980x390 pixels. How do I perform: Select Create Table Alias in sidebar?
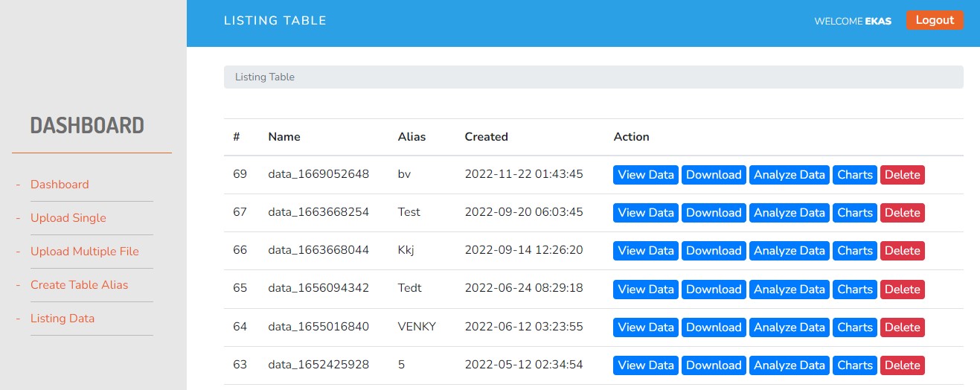tap(79, 285)
